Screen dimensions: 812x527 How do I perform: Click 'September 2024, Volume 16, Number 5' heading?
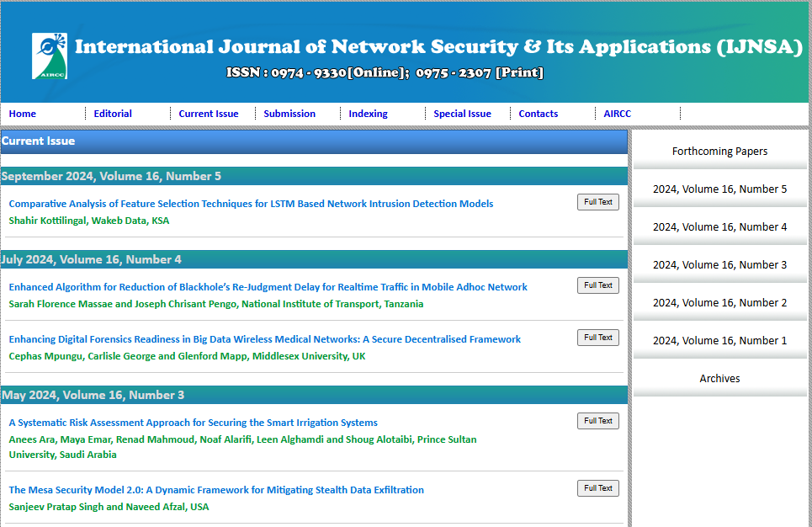[x=314, y=176]
